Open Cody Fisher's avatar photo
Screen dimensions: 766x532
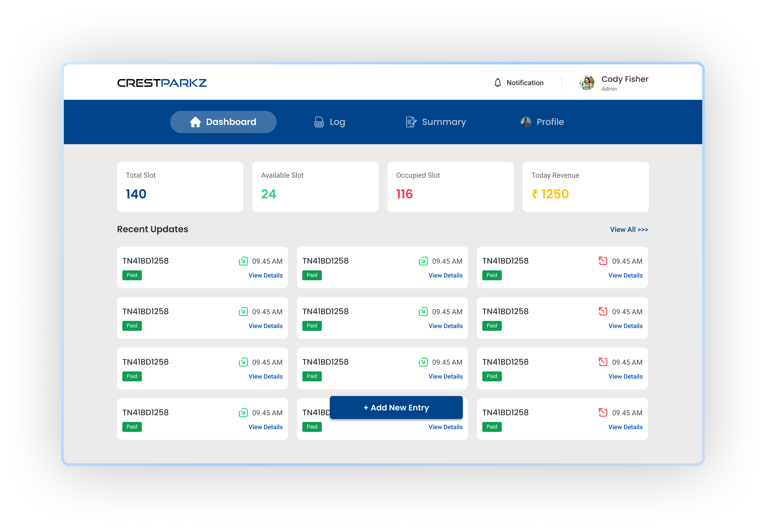pos(587,83)
